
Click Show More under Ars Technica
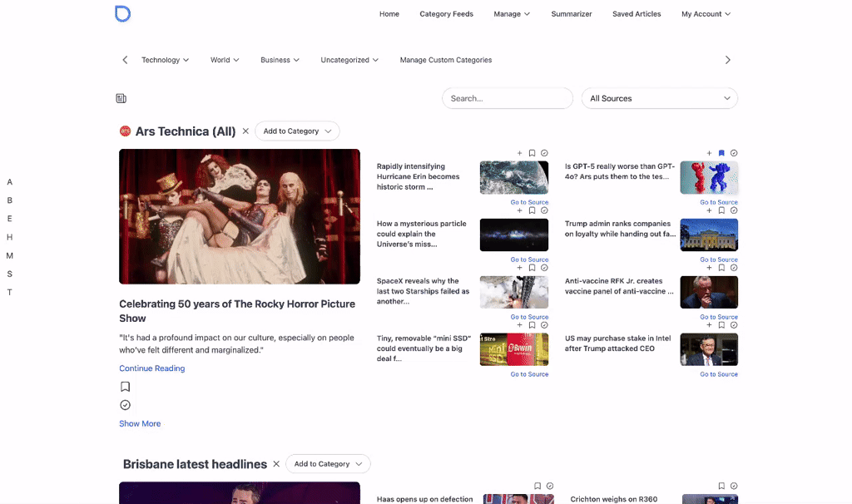tap(140, 423)
